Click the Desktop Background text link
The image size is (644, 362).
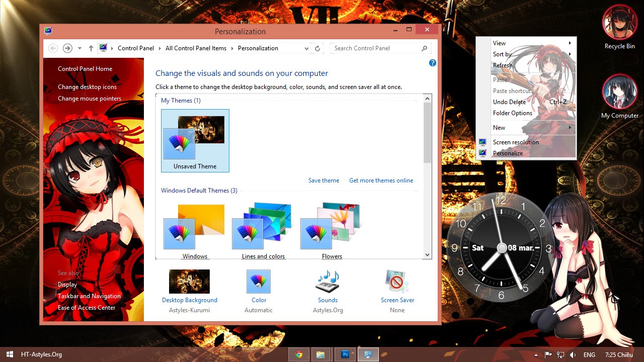(x=190, y=300)
